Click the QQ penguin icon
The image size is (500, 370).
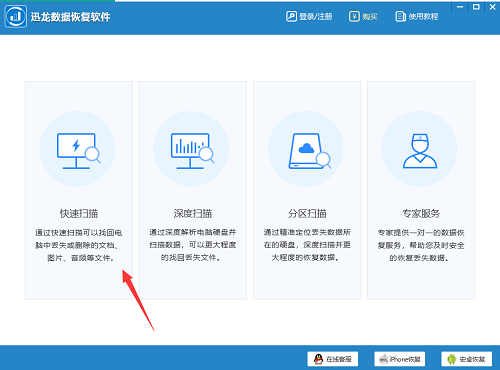click(x=319, y=359)
